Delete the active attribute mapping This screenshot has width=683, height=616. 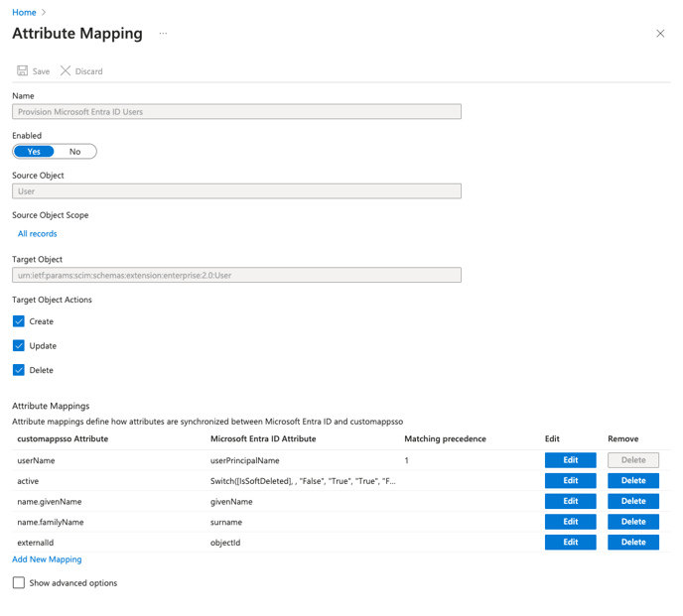click(x=633, y=481)
